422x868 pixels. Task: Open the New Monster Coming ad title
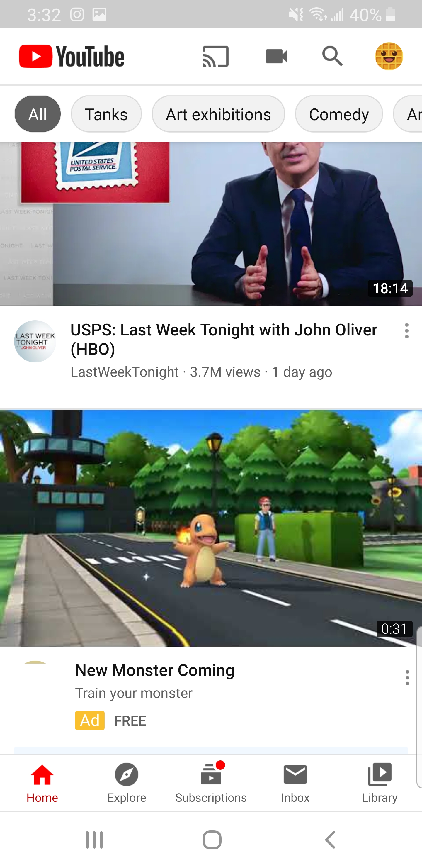[x=155, y=670]
